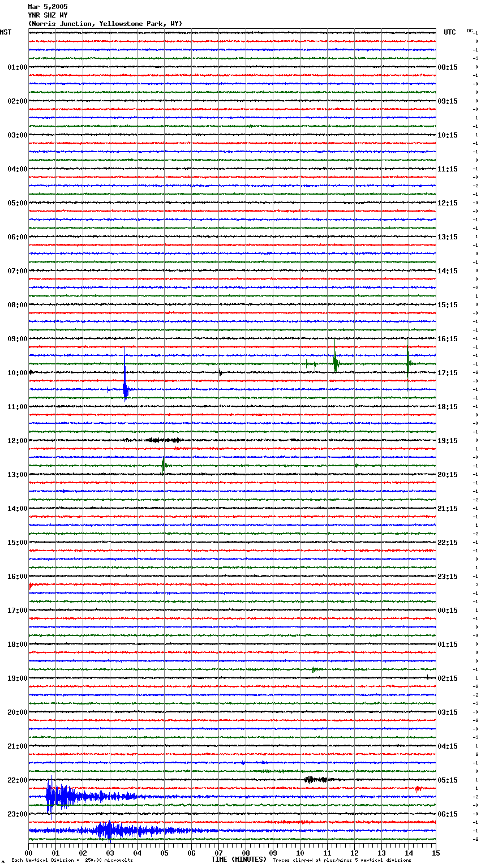Click the red blip at start of 16:15 trace
This screenshot has height=868, width=481.
click(x=30, y=586)
